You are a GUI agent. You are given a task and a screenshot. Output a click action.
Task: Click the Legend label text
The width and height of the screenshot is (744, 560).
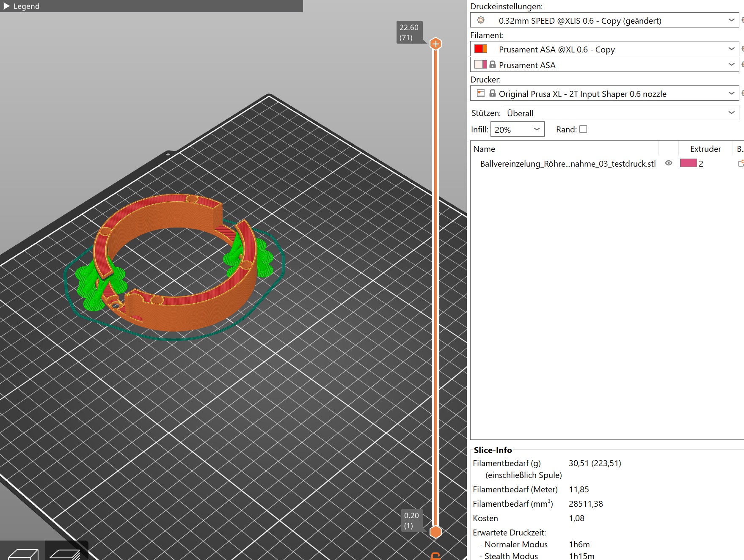click(x=26, y=6)
